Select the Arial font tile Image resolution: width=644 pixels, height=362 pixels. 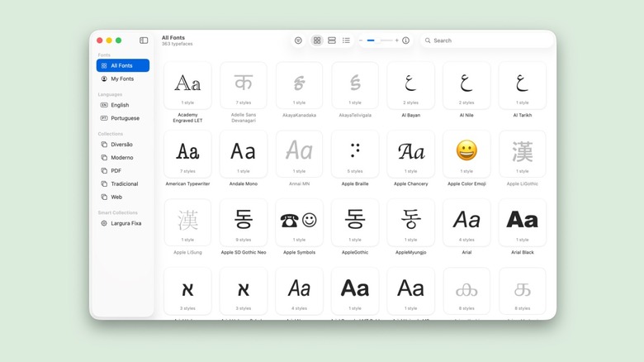coord(466,222)
